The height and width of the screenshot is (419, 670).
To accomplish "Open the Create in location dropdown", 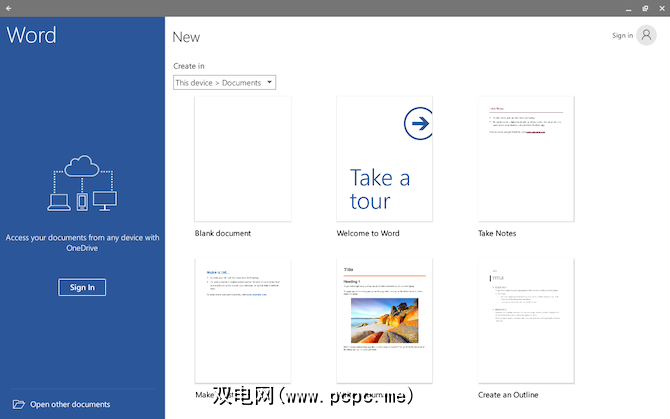I will [x=224, y=82].
